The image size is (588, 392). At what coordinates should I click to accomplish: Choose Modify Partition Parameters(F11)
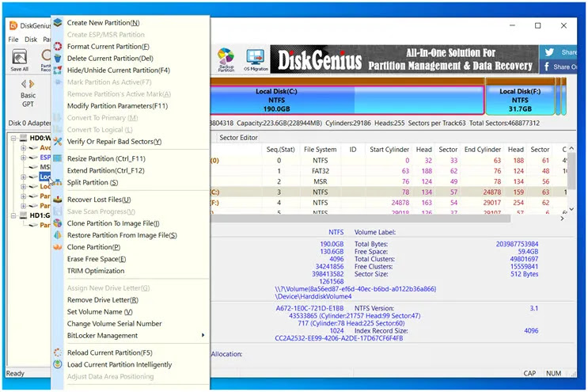coord(117,106)
